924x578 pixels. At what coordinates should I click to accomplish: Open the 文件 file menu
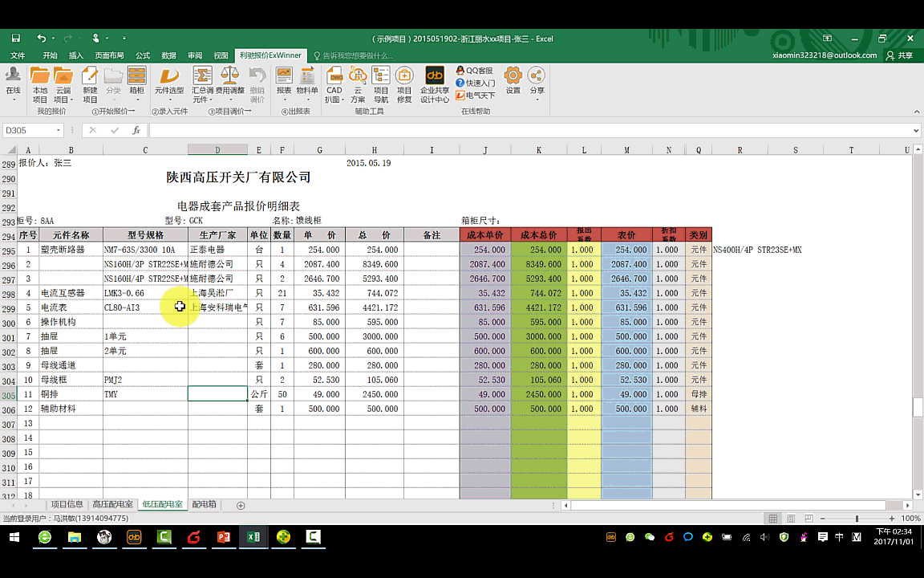[18, 55]
